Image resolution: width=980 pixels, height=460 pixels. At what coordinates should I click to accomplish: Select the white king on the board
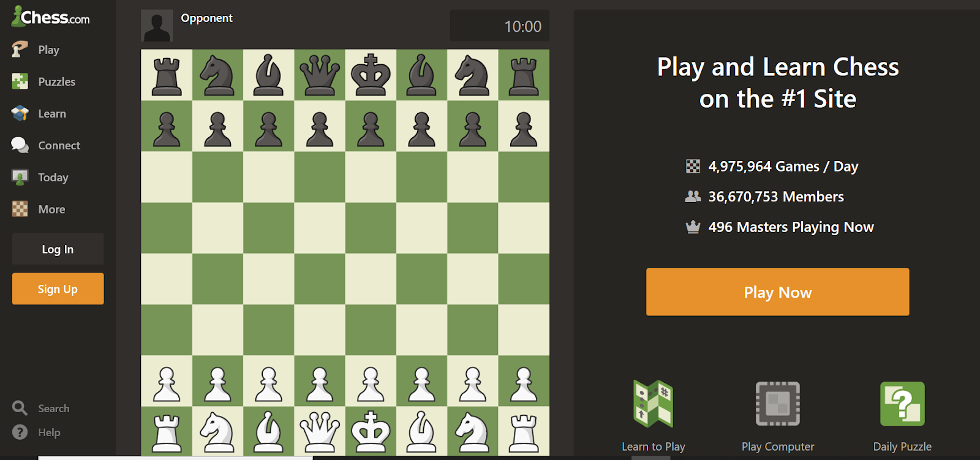pos(371,431)
